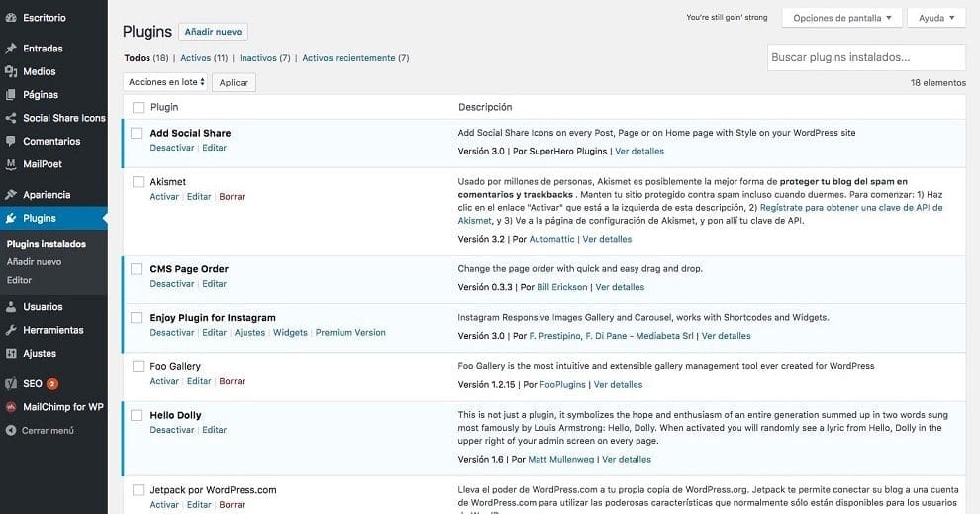
Task: Check the Jetpack por WordPress.com checkbox
Action: click(139, 490)
